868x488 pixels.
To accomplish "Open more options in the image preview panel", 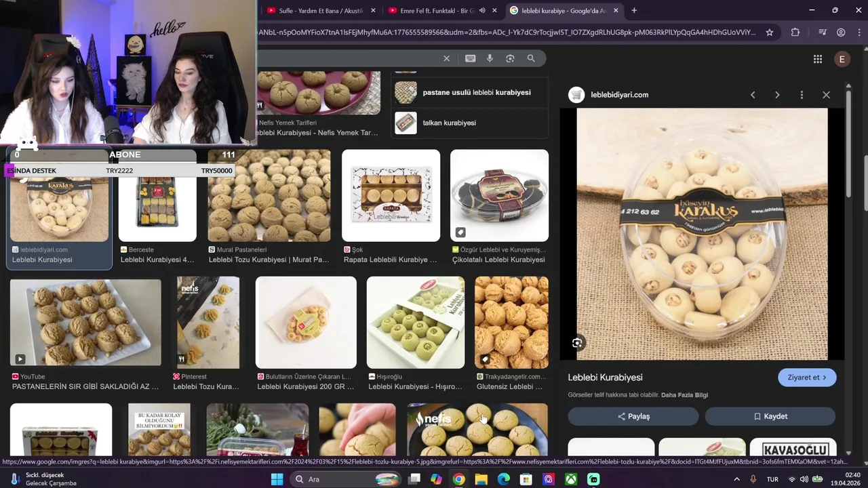I will [x=802, y=95].
